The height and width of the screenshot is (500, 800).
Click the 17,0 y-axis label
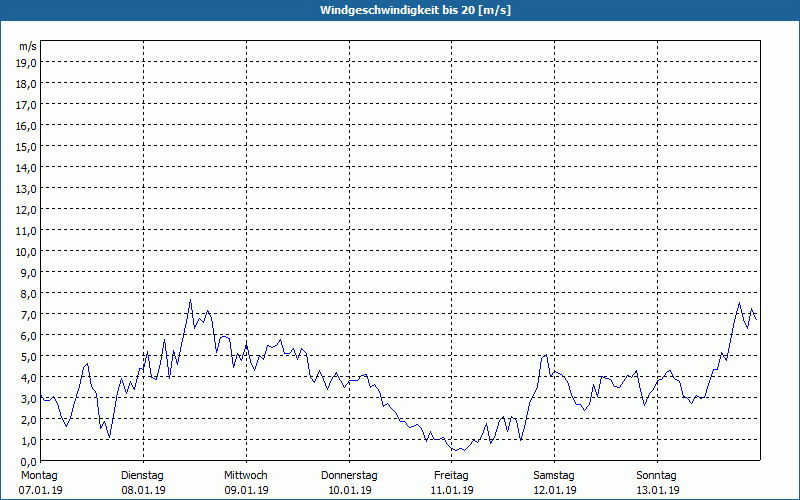pos(27,105)
